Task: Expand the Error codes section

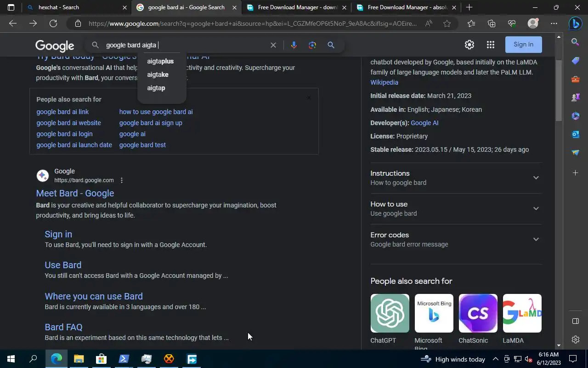Action: click(x=456, y=239)
